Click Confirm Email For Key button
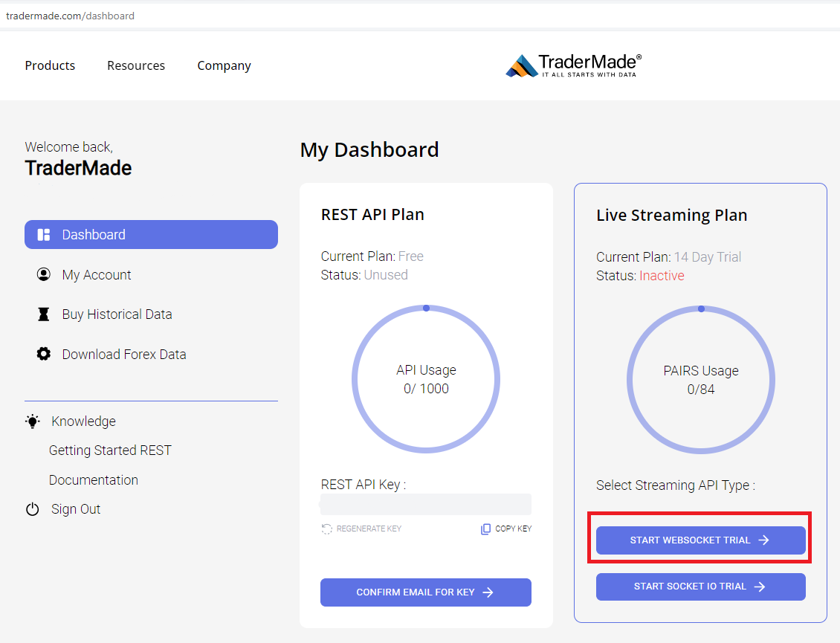Viewport: 840px width, 643px height. pos(426,592)
